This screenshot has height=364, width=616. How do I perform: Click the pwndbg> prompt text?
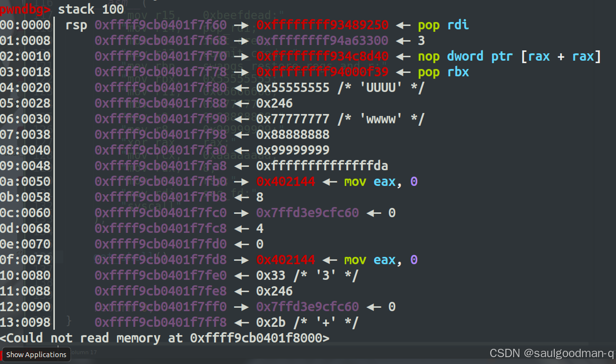[25, 9]
